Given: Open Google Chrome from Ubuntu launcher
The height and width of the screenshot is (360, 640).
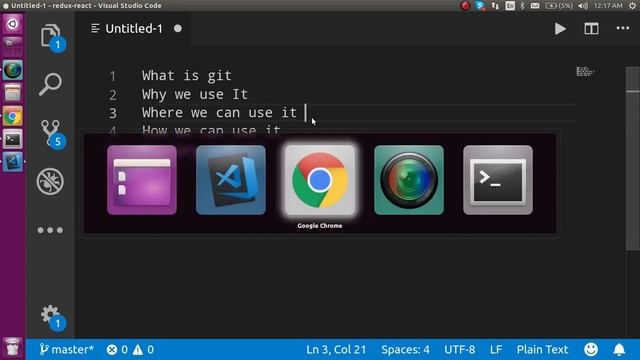Looking at the screenshot, I should [13, 116].
